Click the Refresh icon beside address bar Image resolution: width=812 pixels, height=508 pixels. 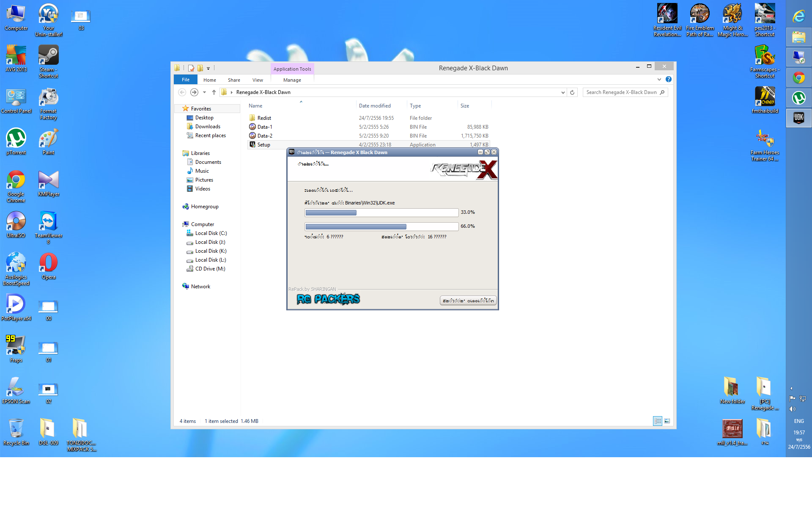tap(572, 92)
